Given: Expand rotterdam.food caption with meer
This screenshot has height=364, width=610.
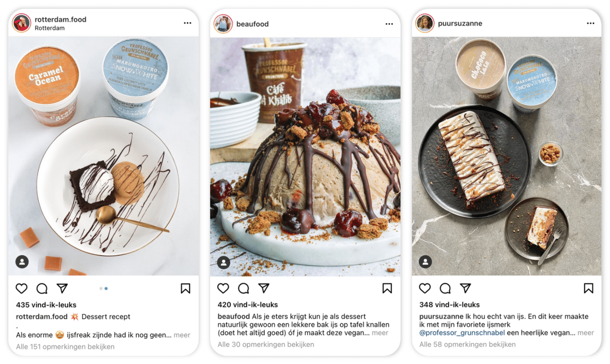Looking at the screenshot, I should (x=182, y=335).
